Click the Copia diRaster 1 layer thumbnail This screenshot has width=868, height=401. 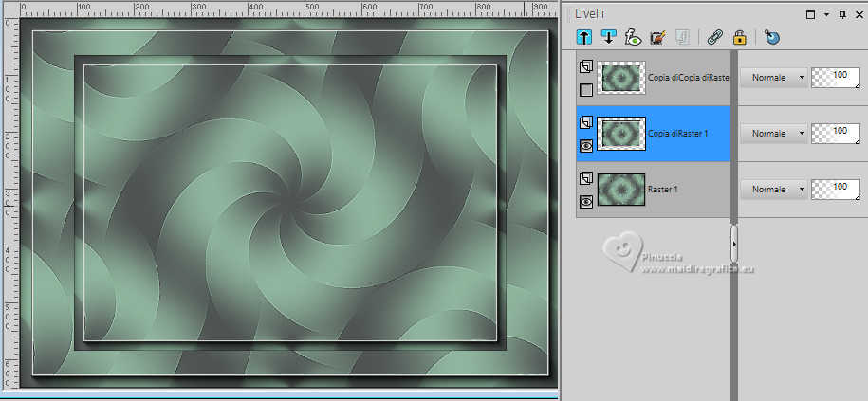[x=621, y=134]
